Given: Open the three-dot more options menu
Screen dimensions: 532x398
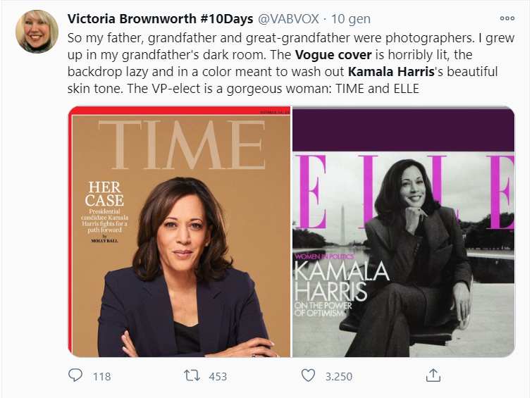Looking at the screenshot, I should click(x=507, y=18).
